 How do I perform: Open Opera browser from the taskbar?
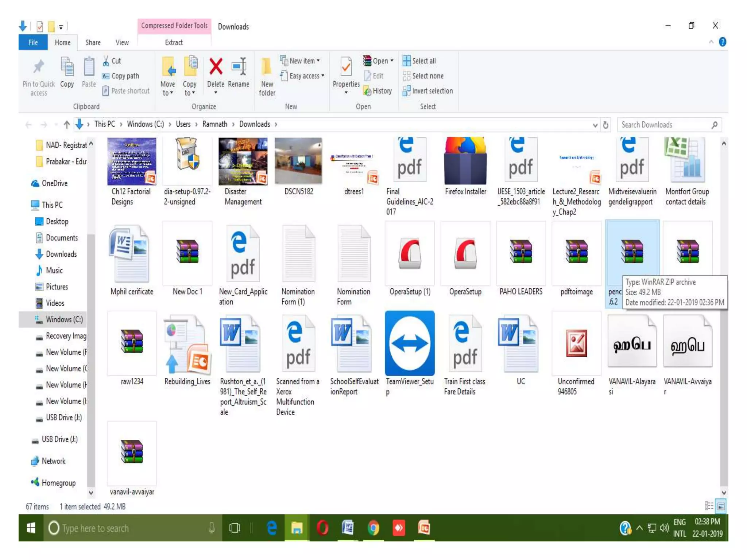click(x=322, y=528)
